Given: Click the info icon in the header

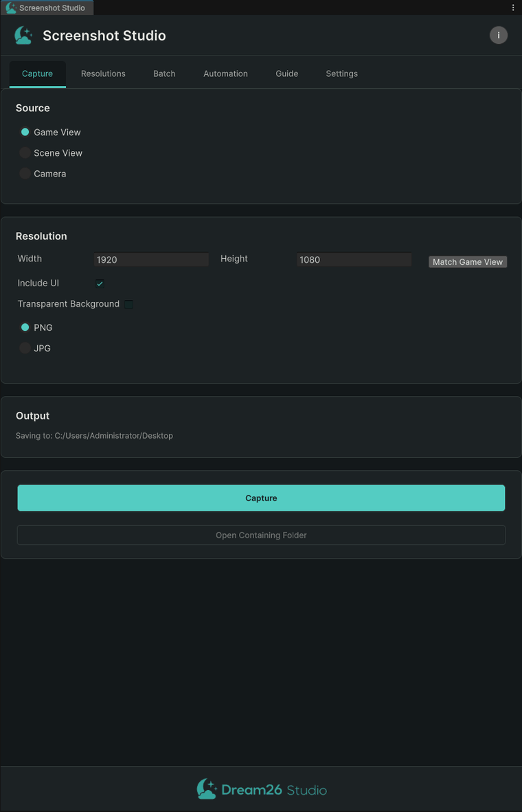Looking at the screenshot, I should pos(498,35).
